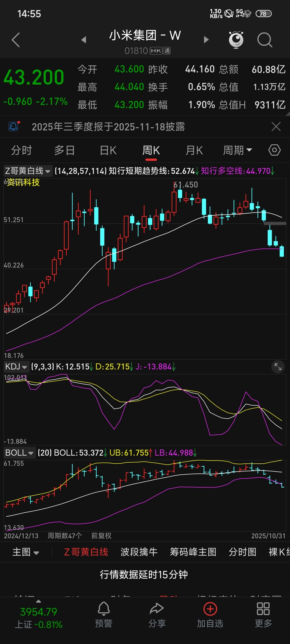Tap the battery indicator in status bar
The width and height of the screenshot is (290, 644).
(263, 13)
